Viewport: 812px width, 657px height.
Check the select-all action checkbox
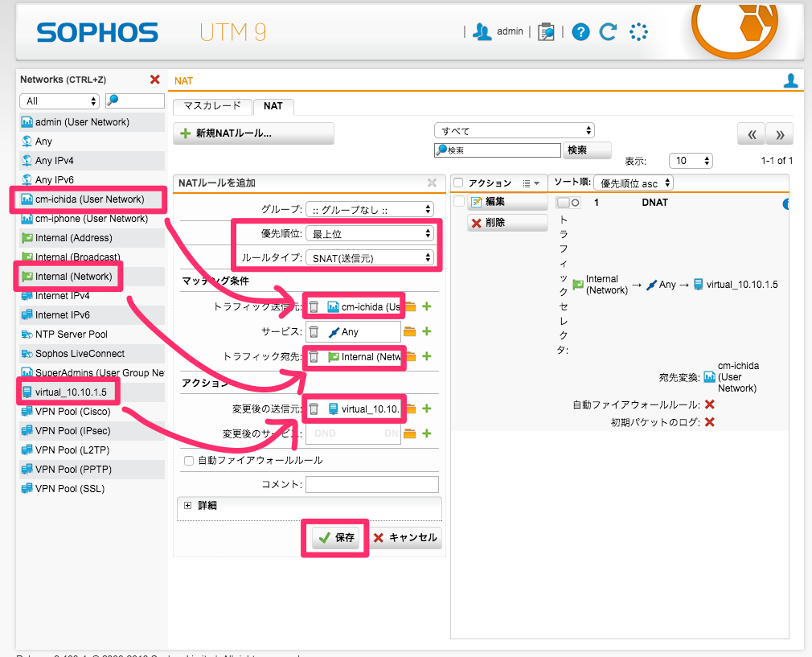[458, 183]
